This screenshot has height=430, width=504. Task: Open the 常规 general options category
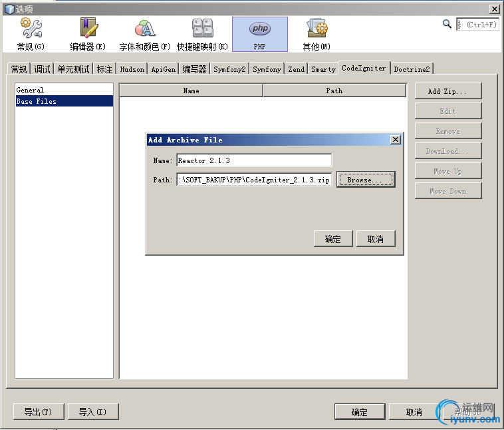(x=31, y=34)
